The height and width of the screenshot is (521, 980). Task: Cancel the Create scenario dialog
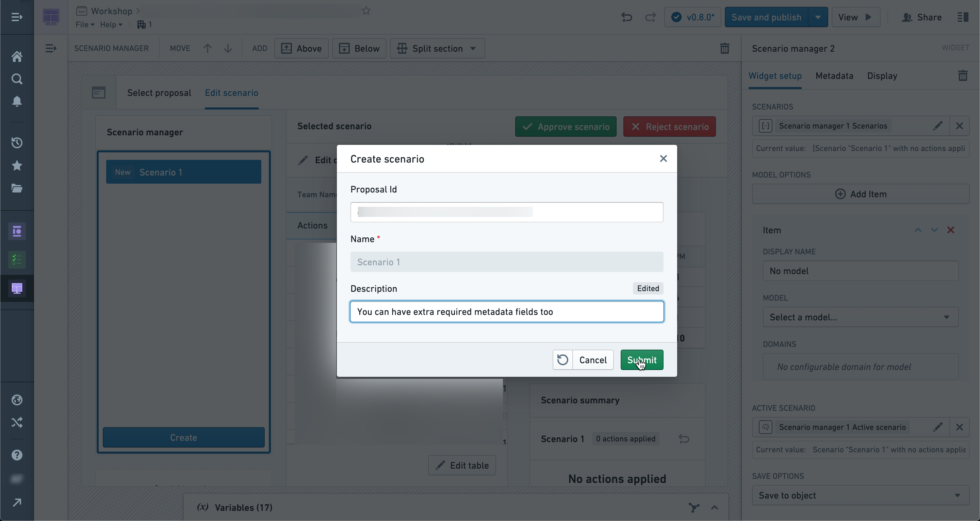pyautogui.click(x=593, y=360)
